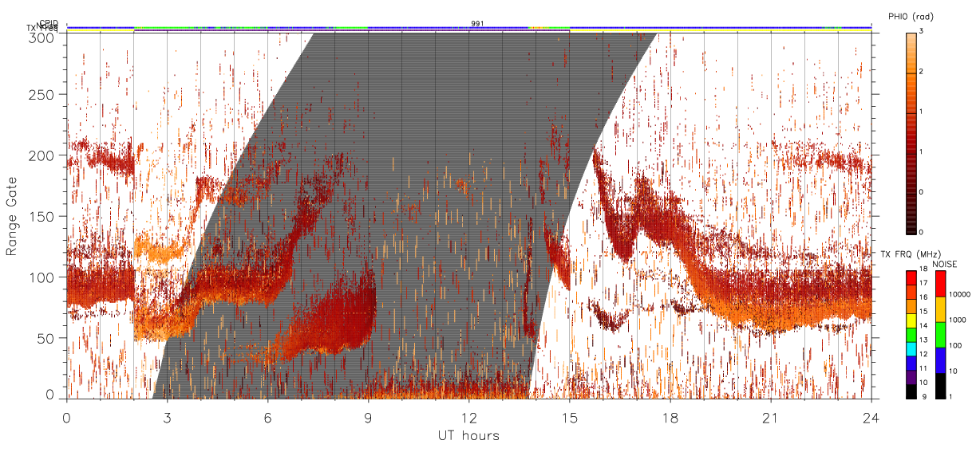Click the '10000' label in the NOISE legend

pyautogui.click(x=959, y=294)
